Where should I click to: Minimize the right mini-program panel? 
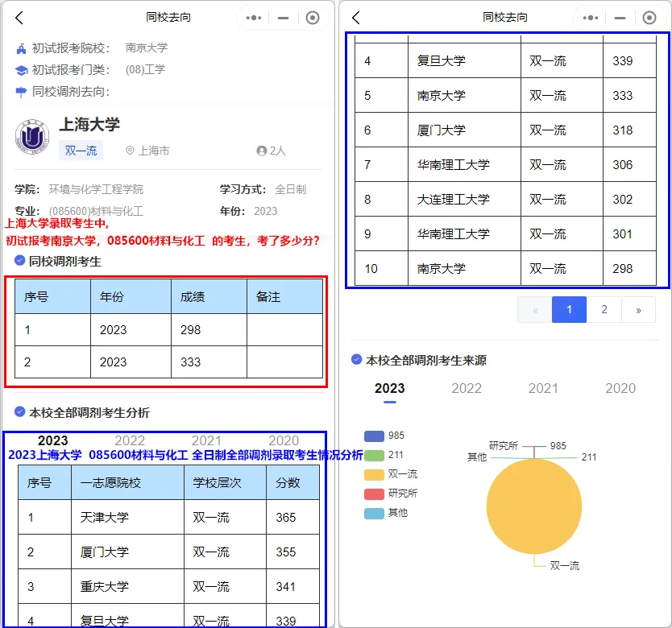pyautogui.click(x=620, y=18)
